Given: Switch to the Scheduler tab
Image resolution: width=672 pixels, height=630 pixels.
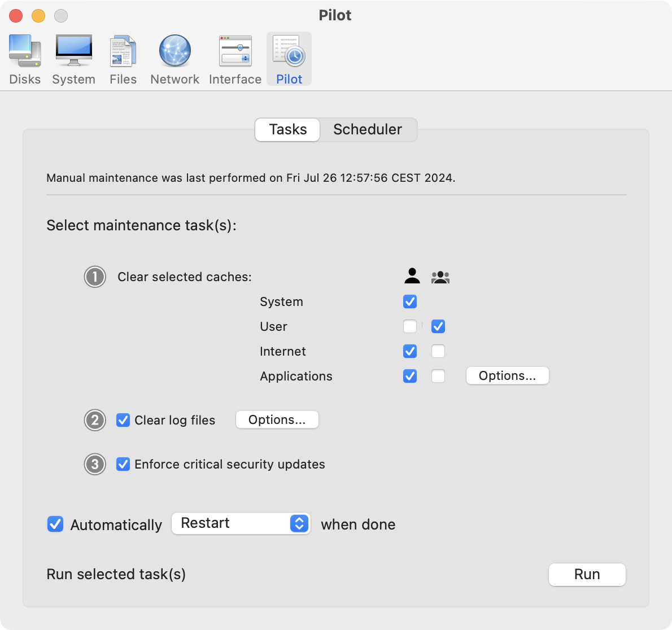Looking at the screenshot, I should coord(368,129).
